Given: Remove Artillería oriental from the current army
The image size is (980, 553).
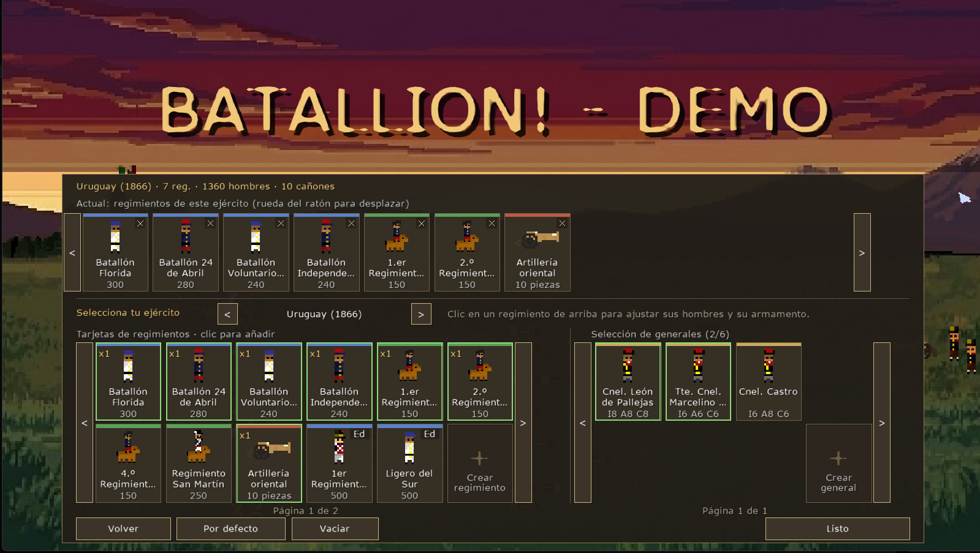Looking at the screenshot, I should [x=562, y=224].
